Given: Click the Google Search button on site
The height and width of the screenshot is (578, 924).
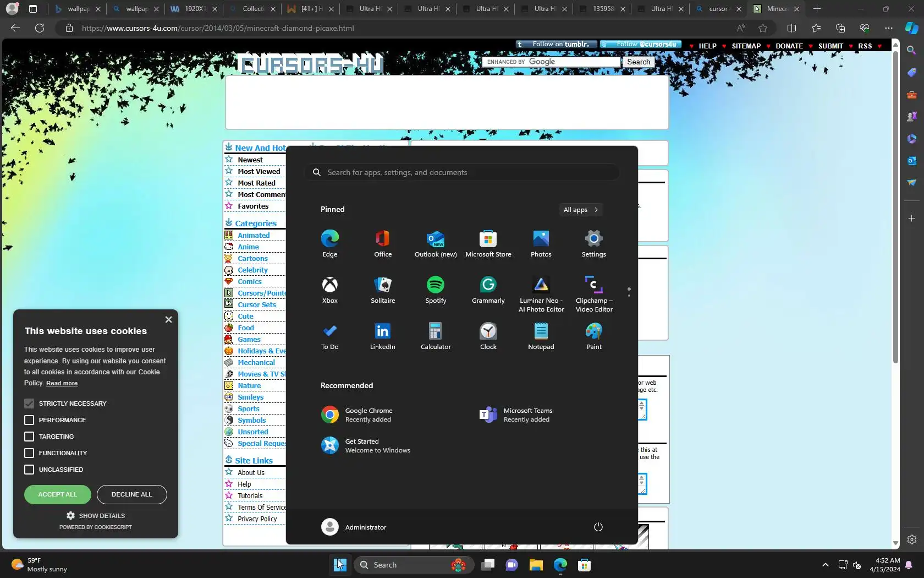Looking at the screenshot, I should (x=639, y=62).
